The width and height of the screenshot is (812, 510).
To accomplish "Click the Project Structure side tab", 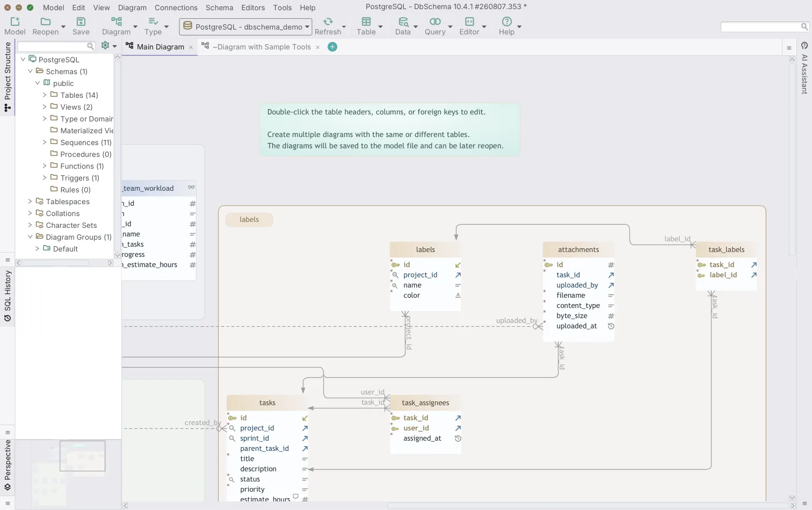I will click(x=8, y=77).
